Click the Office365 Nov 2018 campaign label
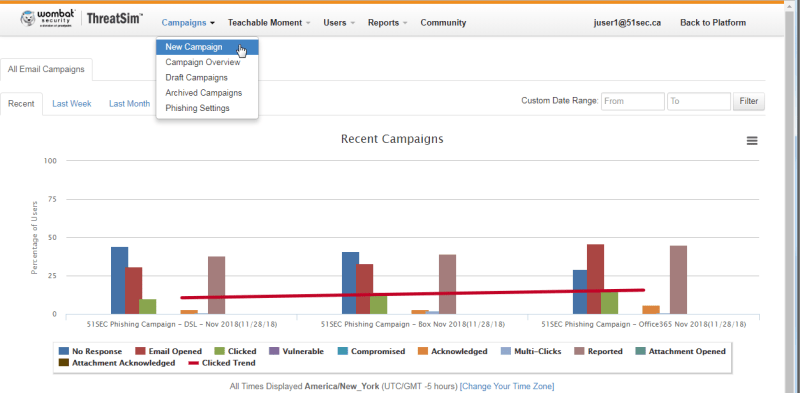800x393 pixels. coord(643,324)
